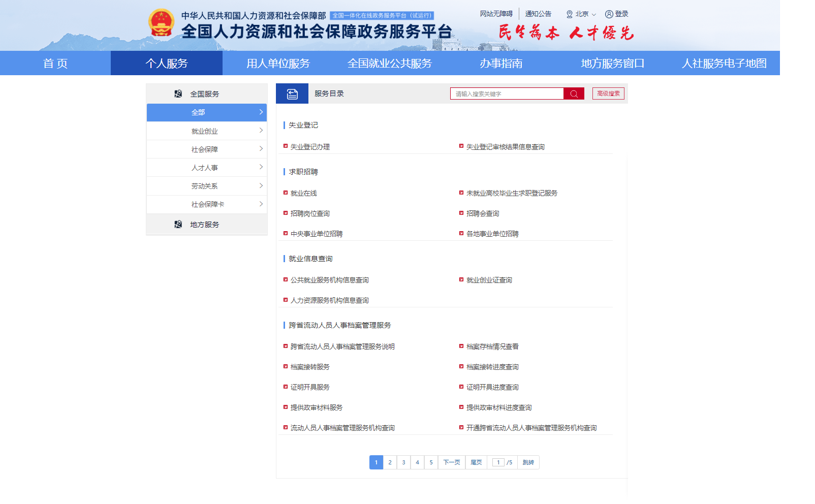Go to page 3 in pagination
Image resolution: width=815 pixels, height=504 pixels.
403,462
